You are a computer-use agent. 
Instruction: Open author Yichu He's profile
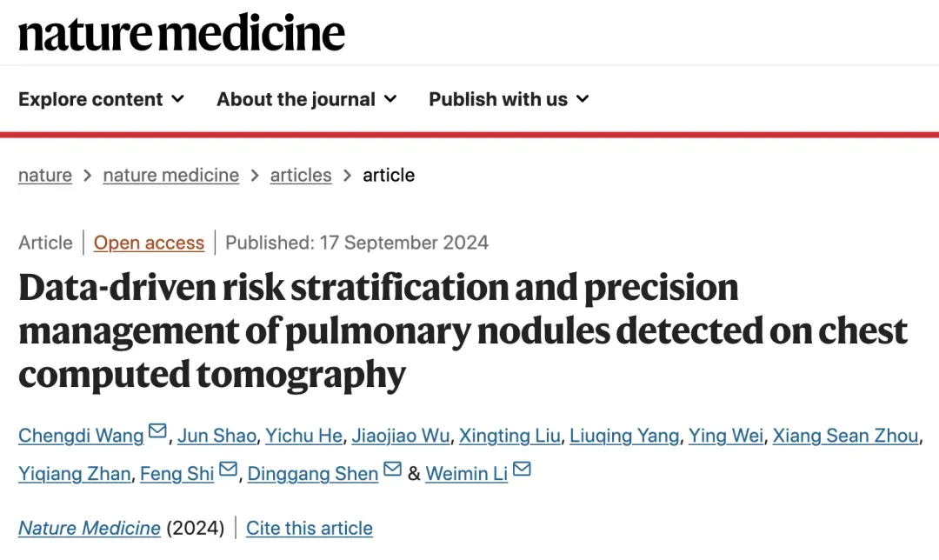tap(303, 436)
